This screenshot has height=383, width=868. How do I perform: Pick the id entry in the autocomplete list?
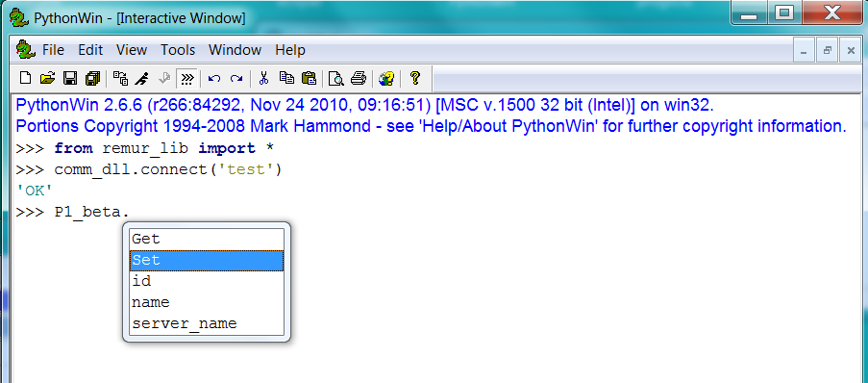207,281
